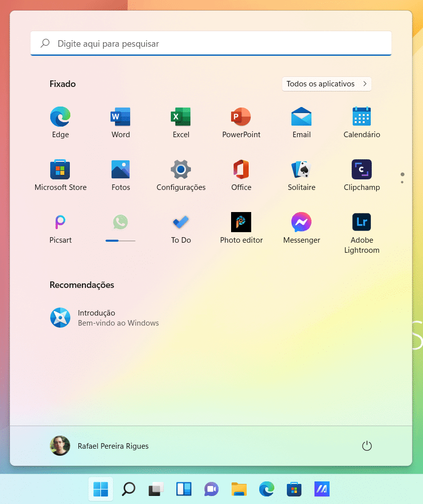This screenshot has width=423, height=504.
Task: Open the blue slashed app on the taskbar
Action: pos(322,489)
